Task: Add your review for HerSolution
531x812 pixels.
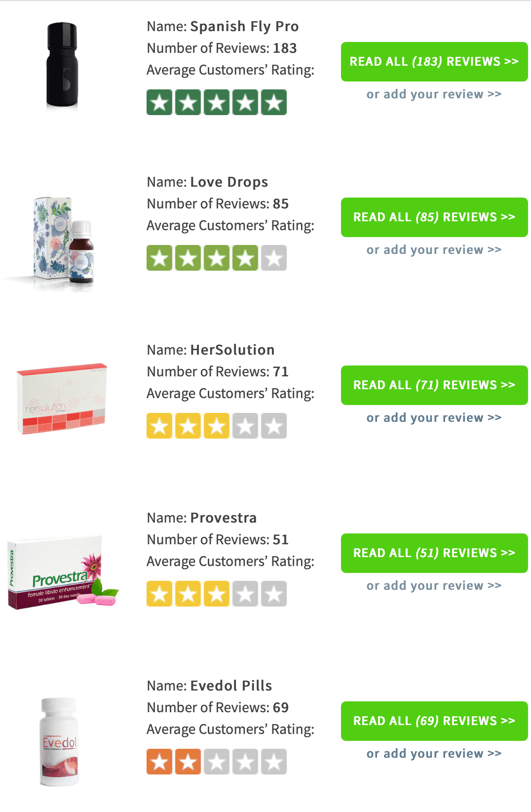Action: pos(434,418)
